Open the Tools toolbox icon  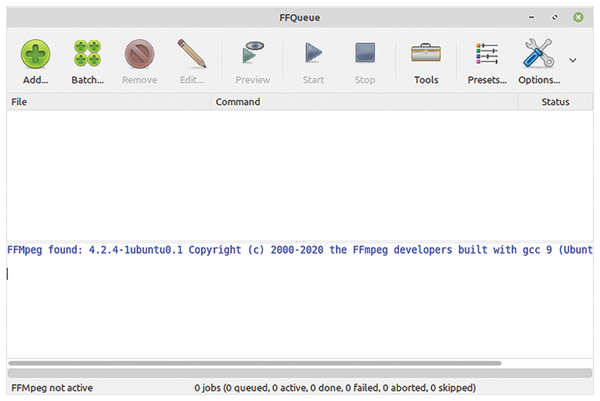(426, 52)
